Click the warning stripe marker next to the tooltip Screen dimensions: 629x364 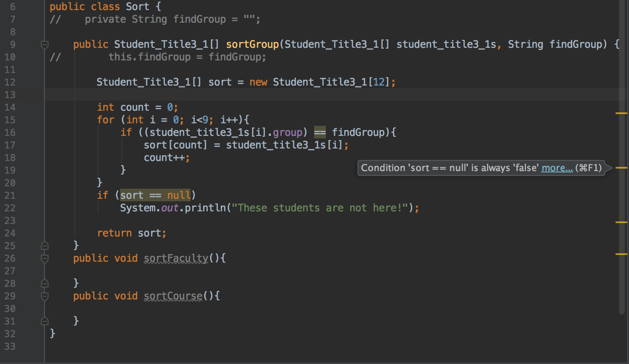coord(621,168)
